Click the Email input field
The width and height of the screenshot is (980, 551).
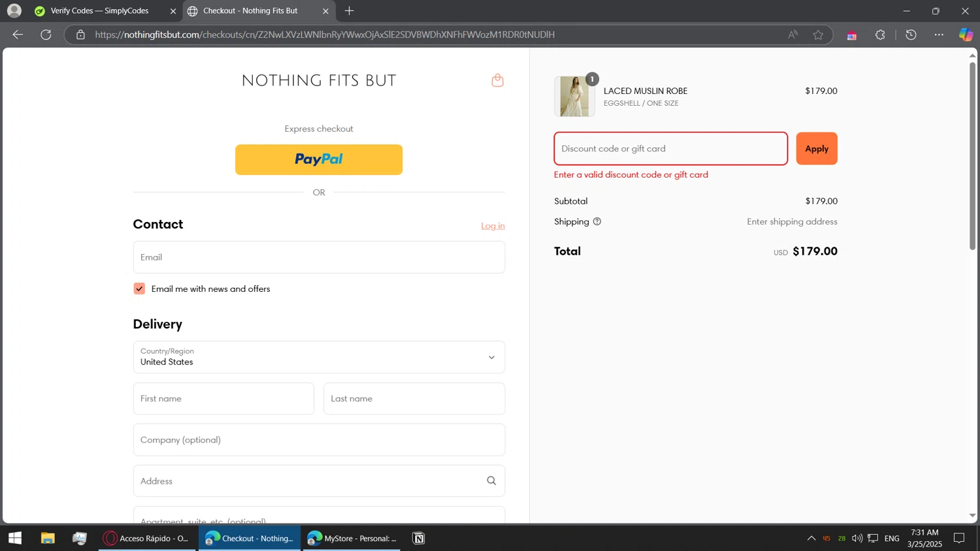pos(319,257)
